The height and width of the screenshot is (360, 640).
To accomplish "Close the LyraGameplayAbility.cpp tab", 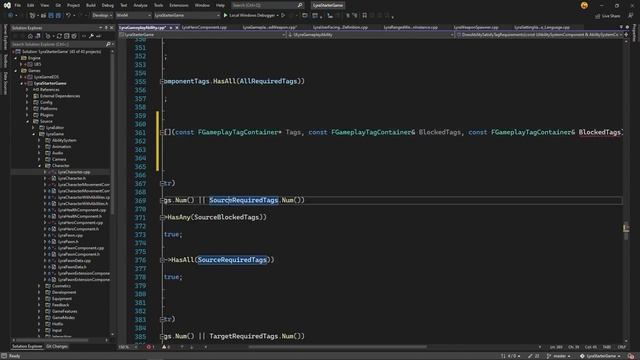I will (x=177, y=27).
